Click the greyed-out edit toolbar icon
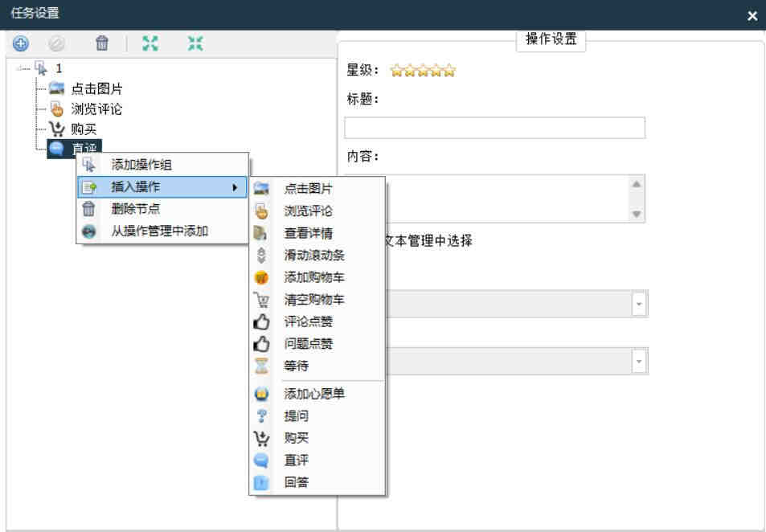 57,44
